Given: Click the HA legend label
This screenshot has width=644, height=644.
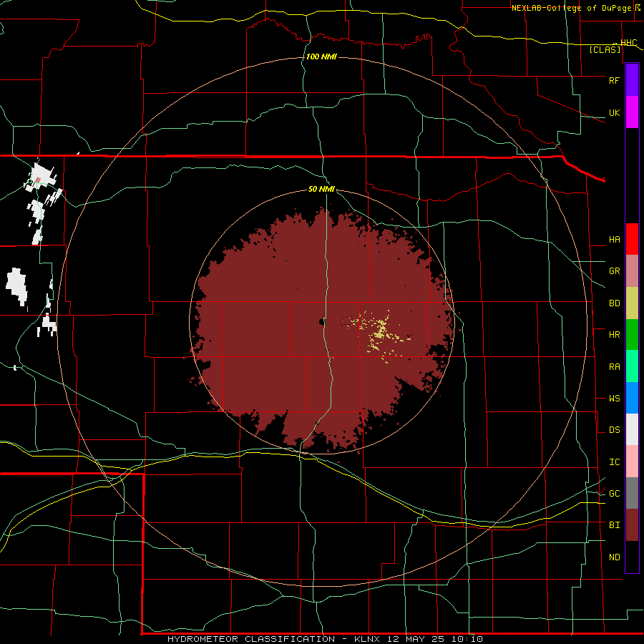Looking at the screenshot, I should (x=614, y=240).
